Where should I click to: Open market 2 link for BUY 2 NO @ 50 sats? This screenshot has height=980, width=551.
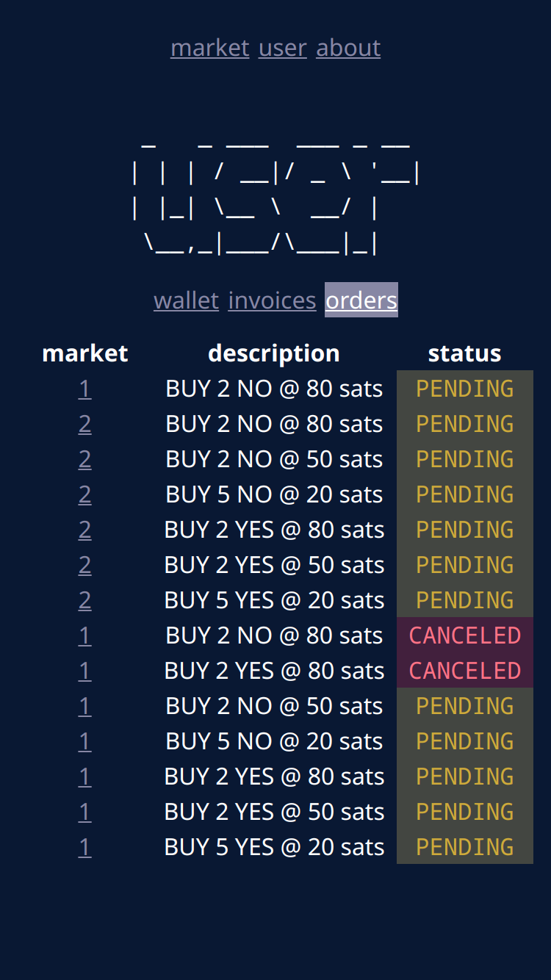click(x=85, y=459)
